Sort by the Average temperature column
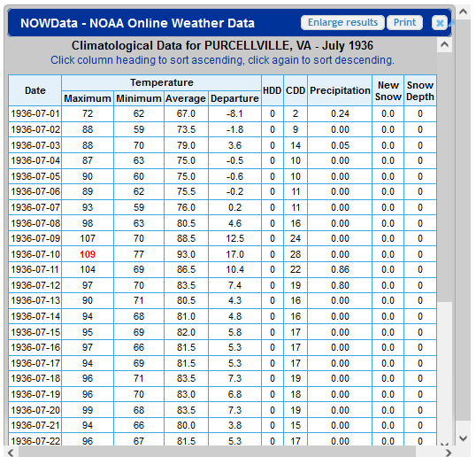Image resolution: width=476 pixels, height=457 pixels. (x=186, y=98)
